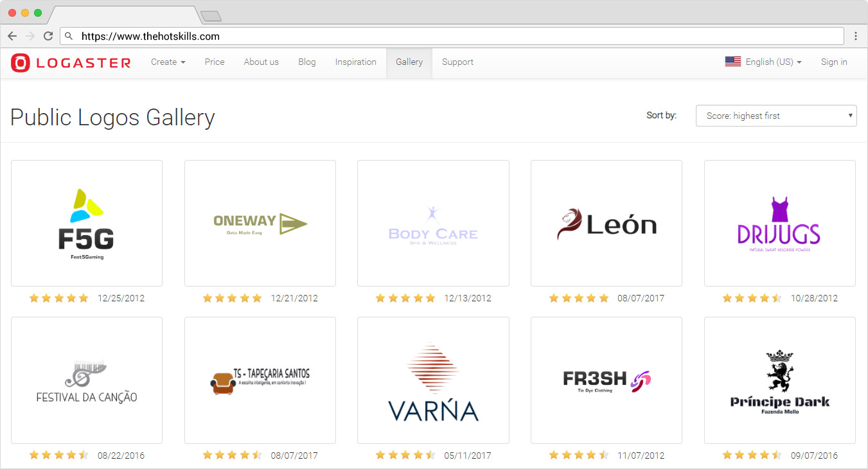Click the browser back arrow
Screen dimensions: 868x469
tap(12, 36)
